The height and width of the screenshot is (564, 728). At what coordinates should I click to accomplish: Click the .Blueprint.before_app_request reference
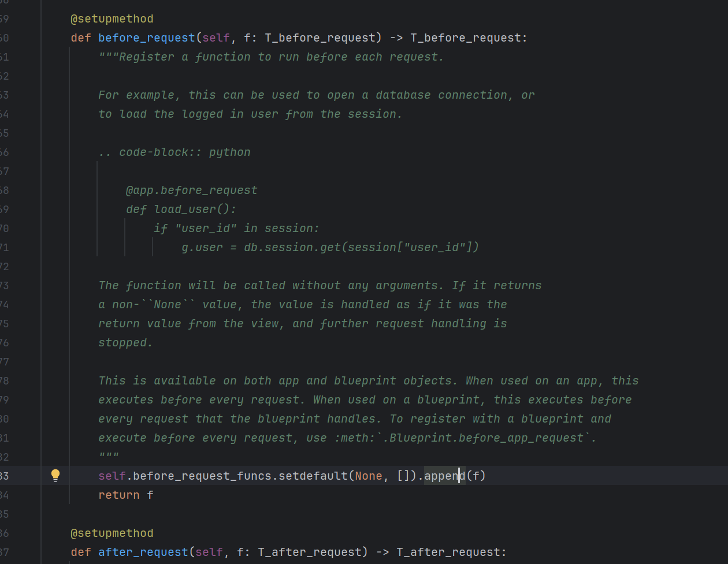[486, 438]
